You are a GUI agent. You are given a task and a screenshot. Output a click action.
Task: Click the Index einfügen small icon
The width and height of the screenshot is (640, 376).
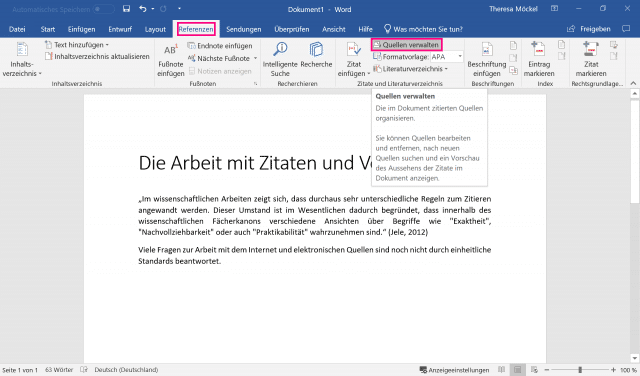point(562,44)
